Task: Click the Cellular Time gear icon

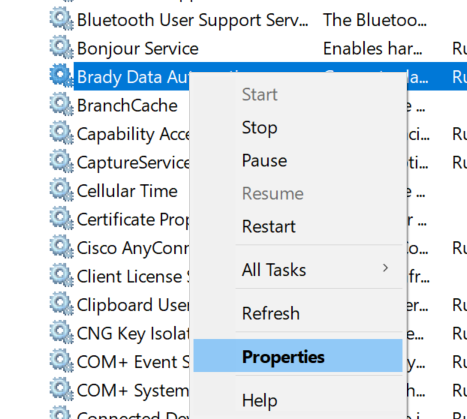Action: coord(61,190)
